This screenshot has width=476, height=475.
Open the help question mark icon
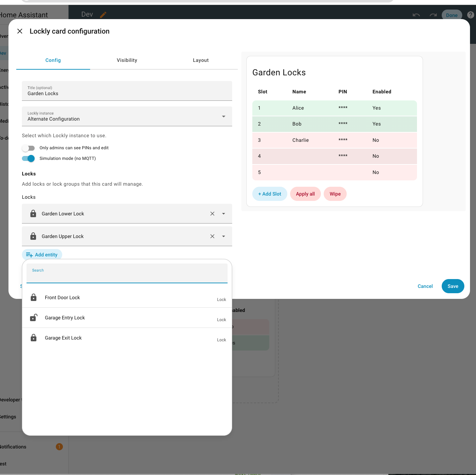pos(471,15)
